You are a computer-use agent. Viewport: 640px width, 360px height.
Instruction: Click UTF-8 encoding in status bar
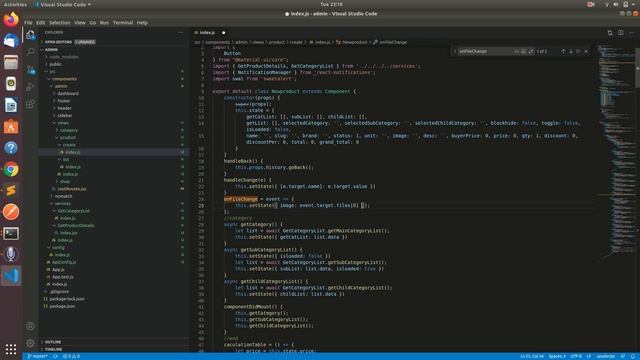[x=576, y=356]
